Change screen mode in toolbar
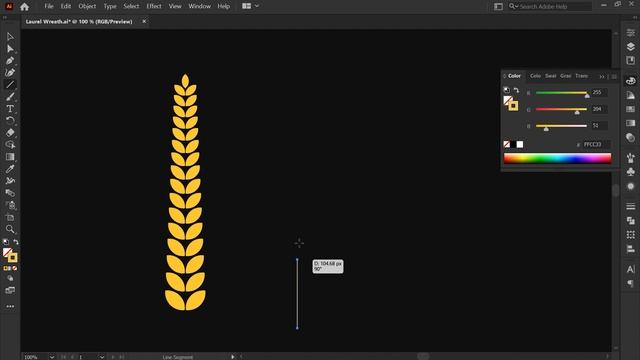This screenshot has height=360, width=640. [x=10, y=290]
